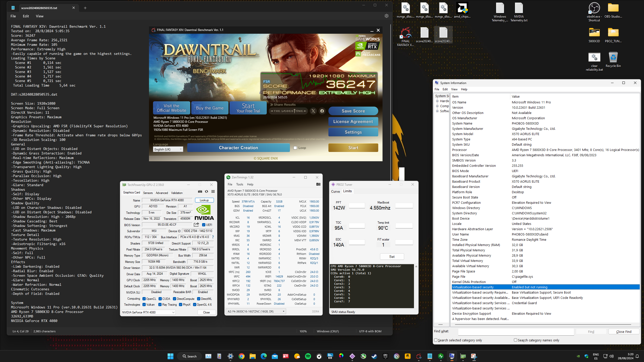The height and width of the screenshot is (362, 644).
Task: Open amd_chipset desktop icon
Action: (462, 10)
